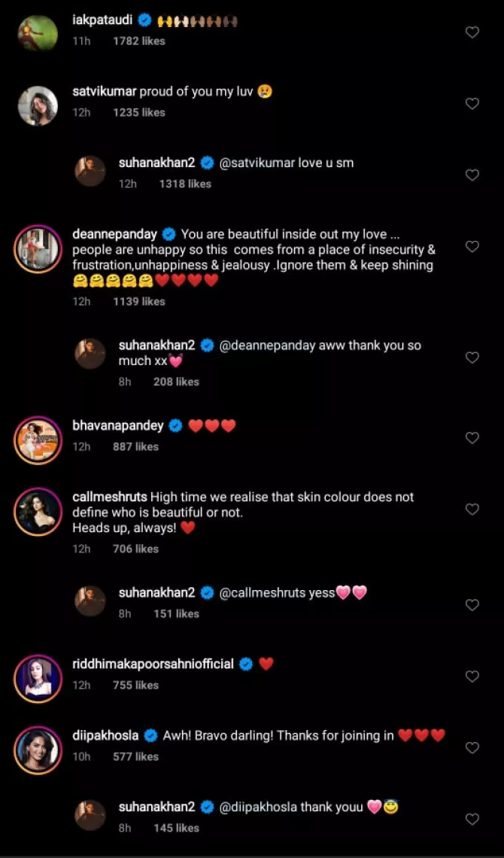Like suhanakhan2's 'yess' reply
The height and width of the screenshot is (858, 504).
coord(472,605)
